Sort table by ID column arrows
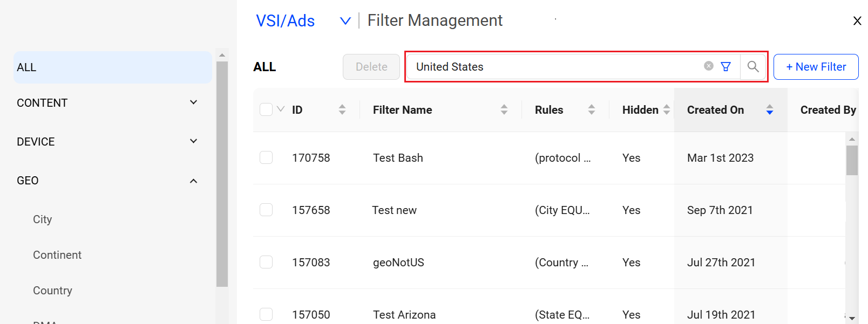This screenshot has height=324, width=868. 342,110
